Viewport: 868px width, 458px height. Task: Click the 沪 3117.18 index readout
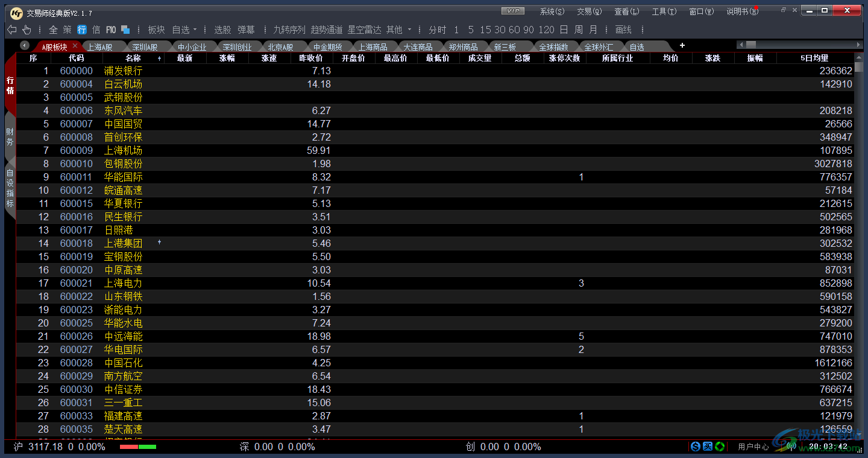point(60,447)
